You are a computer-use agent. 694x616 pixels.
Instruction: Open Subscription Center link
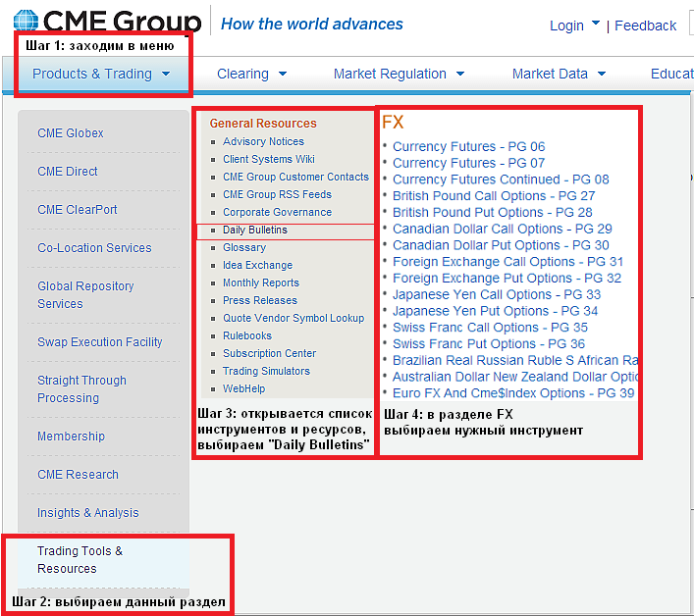pyautogui.click(x=269, y=354)
